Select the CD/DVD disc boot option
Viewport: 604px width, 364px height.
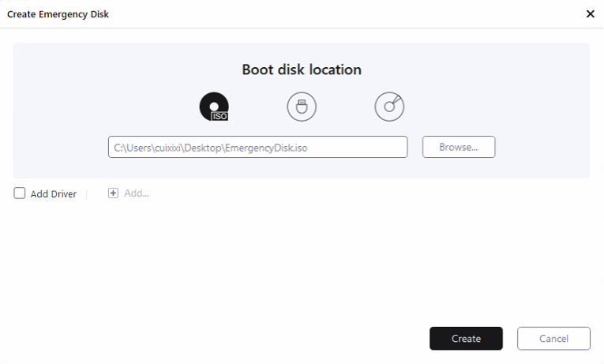click(389, 107)
